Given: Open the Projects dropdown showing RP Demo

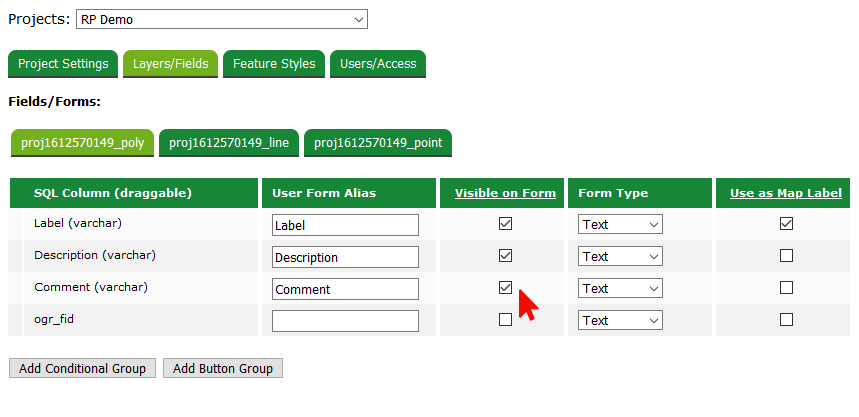Looking at the screenshot, I should tap(221, 19).
